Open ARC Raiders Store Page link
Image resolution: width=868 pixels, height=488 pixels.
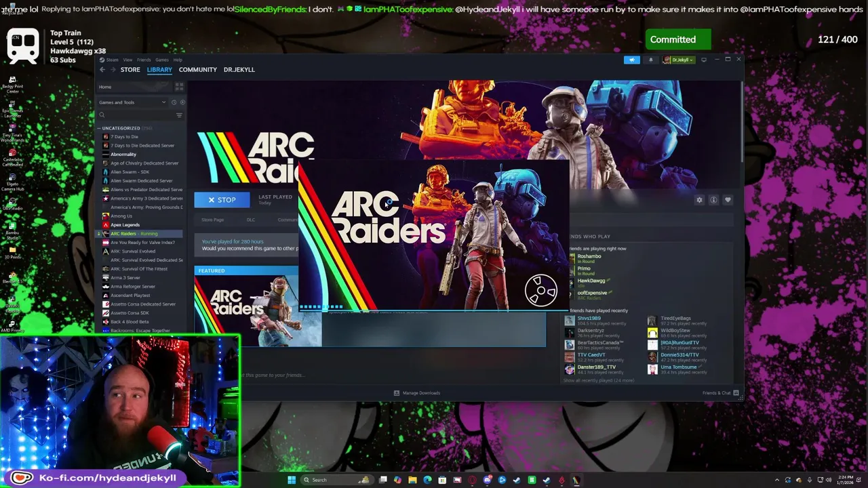[212, 220]
